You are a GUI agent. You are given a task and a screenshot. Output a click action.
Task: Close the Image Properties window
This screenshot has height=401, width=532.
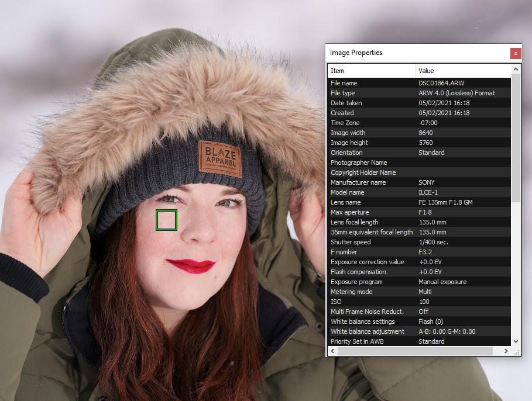(516, 53)
